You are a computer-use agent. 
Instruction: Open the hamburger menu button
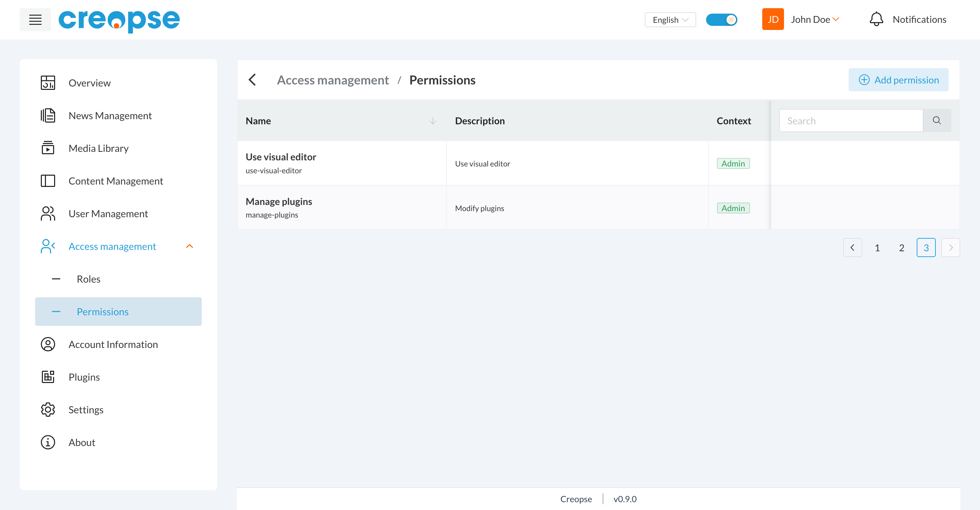pos(35,19)
